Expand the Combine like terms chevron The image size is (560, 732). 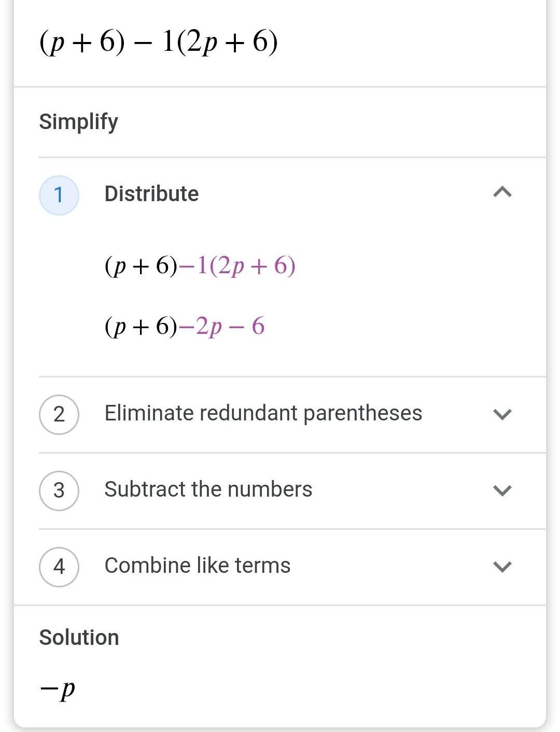point(502,567)
